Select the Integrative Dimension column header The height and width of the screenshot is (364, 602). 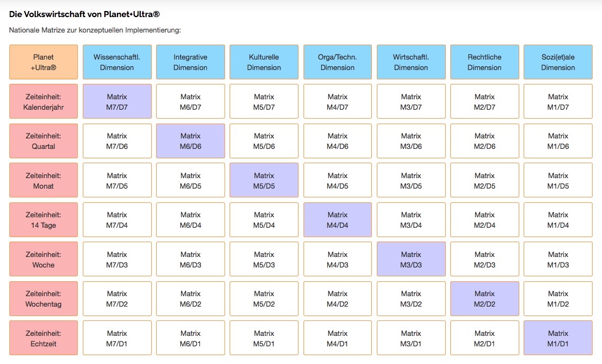tap(190, 62)
